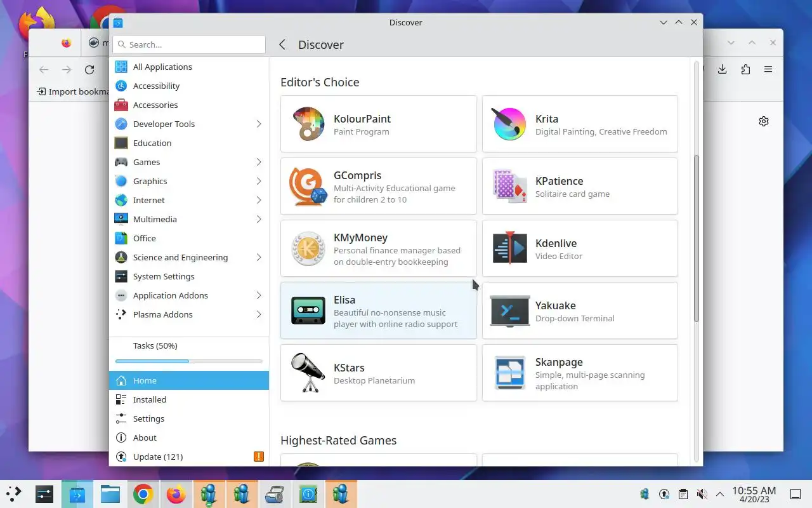
Task: Open the KolourPaint app card
Action: click(379, 124)
